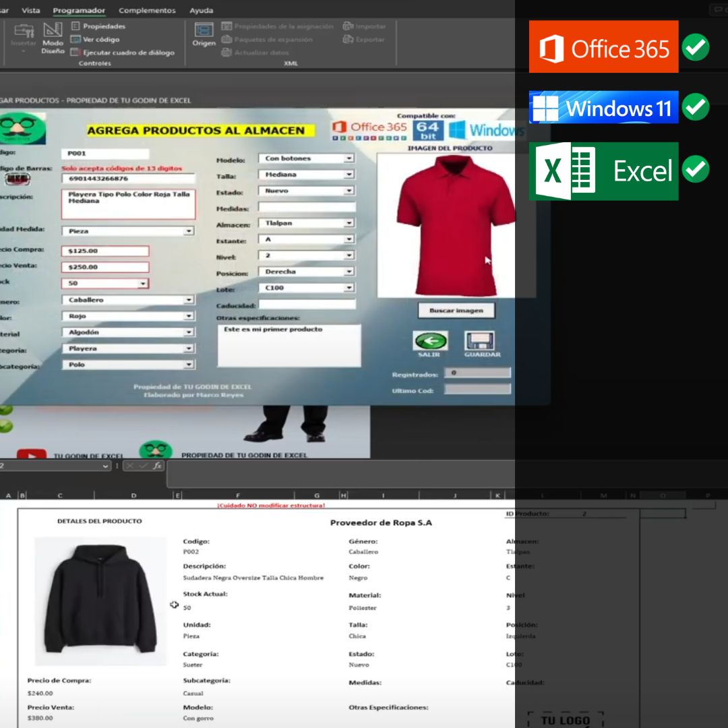Click the Windows 11 banner

603,107
